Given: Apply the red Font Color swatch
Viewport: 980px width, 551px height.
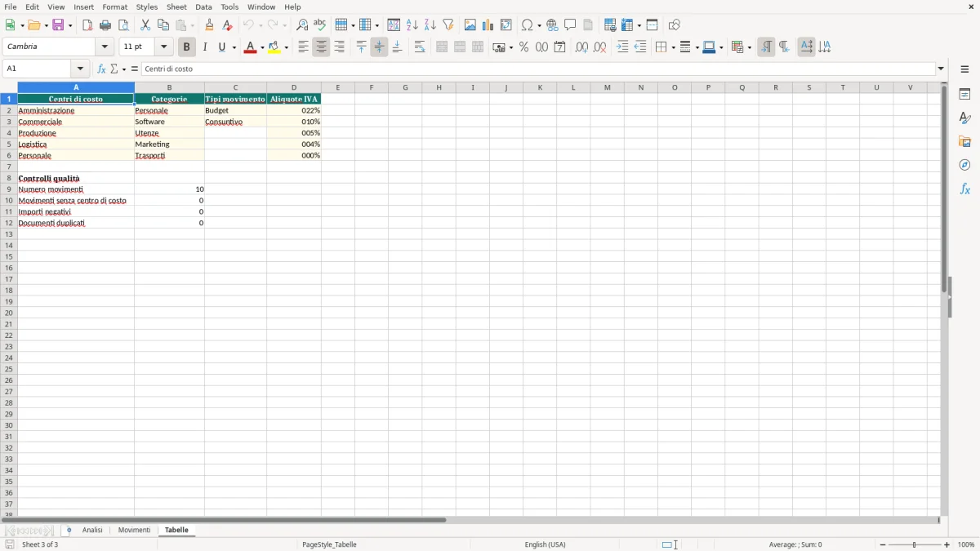Looking at the screenshot, I should [x=250, y=47].
